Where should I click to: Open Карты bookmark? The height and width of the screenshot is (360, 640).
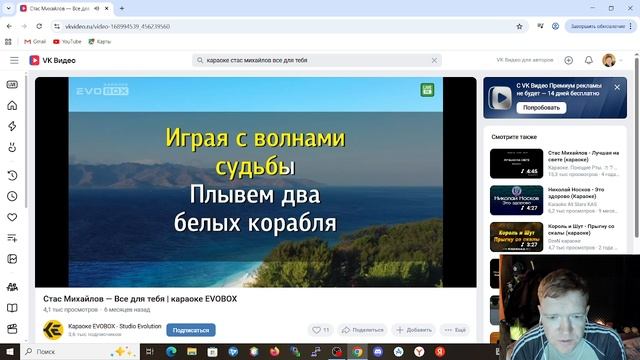(x=100, y=42)
